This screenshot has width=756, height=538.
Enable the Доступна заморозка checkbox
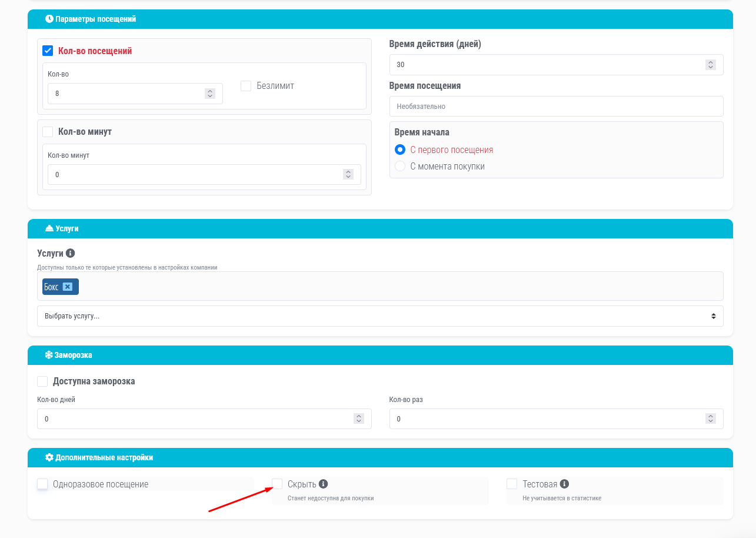[x=42, y=381]
